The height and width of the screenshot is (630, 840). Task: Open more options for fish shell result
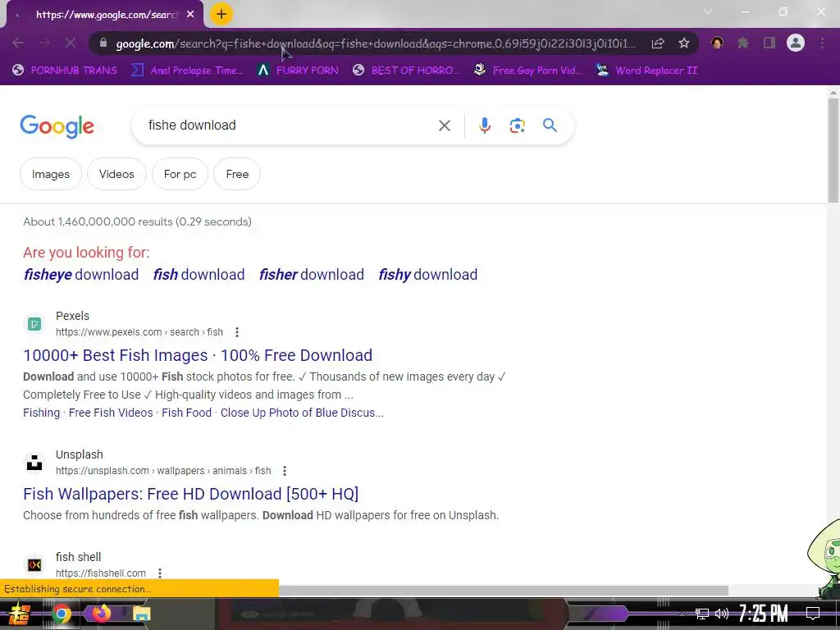160,573
